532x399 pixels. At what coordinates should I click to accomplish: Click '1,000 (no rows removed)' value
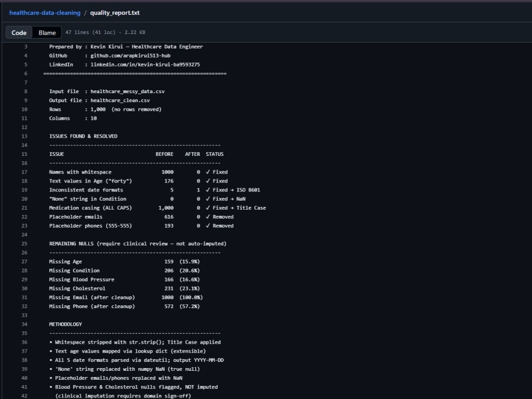(126, 109)
